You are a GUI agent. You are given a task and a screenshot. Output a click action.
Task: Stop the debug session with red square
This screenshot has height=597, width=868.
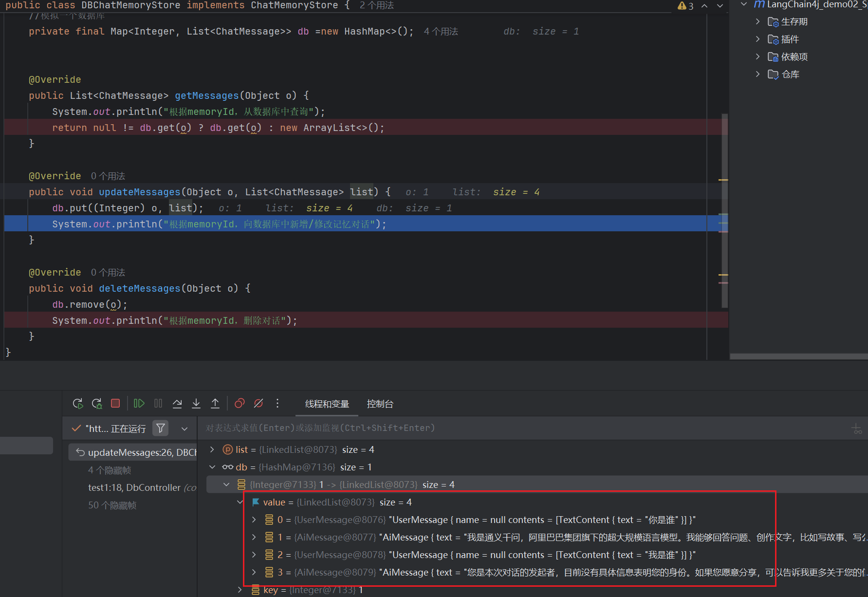point(115,404)
